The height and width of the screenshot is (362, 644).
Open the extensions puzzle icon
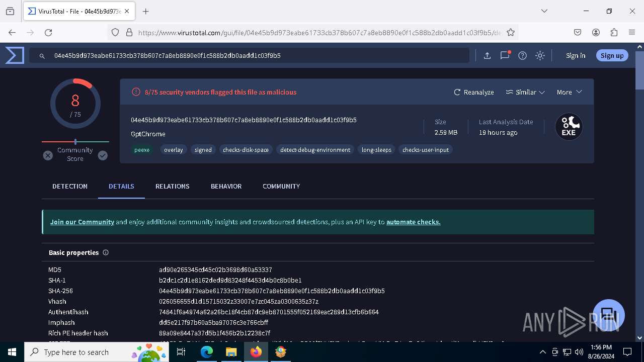[614, 32]
